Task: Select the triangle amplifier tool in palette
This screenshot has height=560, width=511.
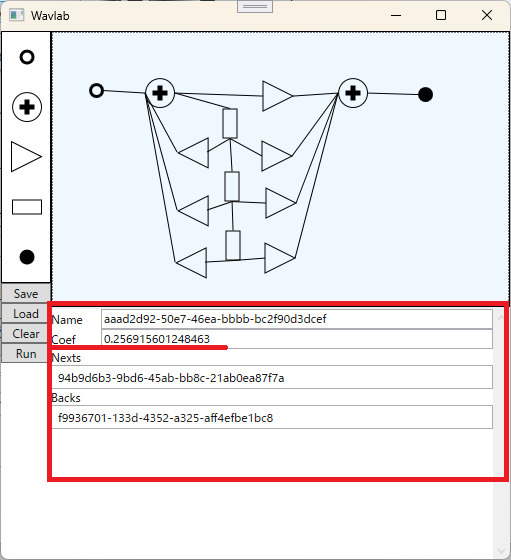Action: (x=26, y=157)
